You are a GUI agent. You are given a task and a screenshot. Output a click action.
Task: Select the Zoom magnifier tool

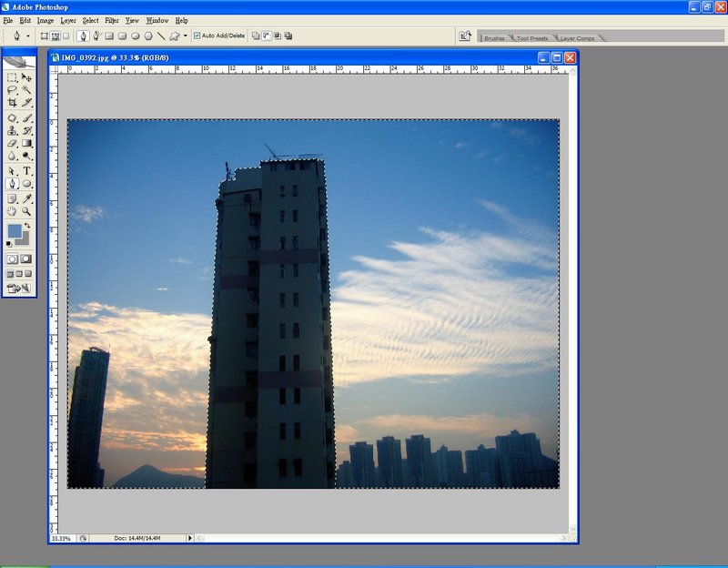pos(26,210)
